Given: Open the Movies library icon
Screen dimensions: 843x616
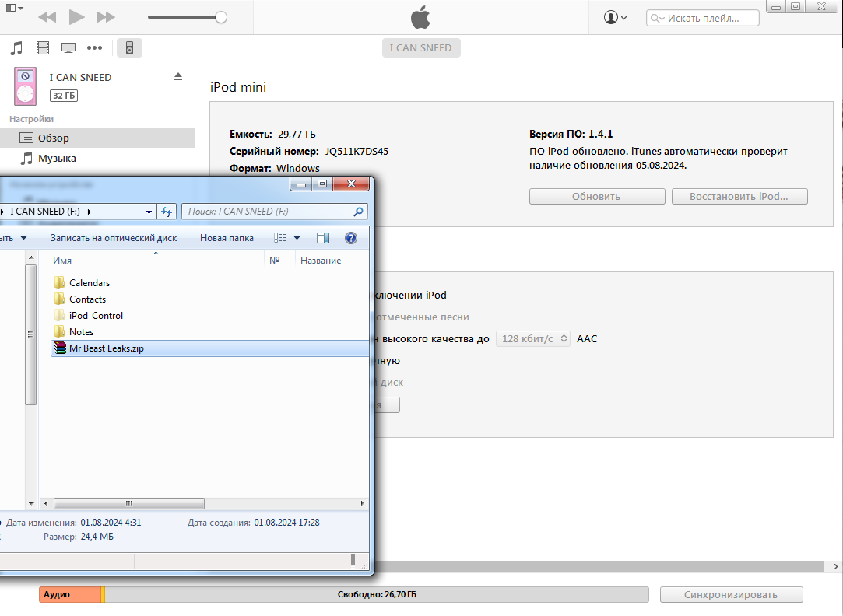Looking at the screenshot, I should pyautogui.click(x=43, y=47).
